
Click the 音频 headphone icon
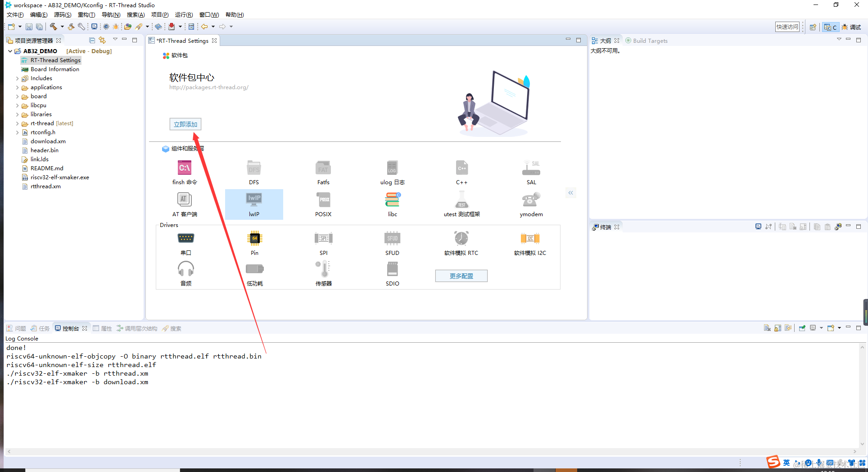tap(185, 269)
